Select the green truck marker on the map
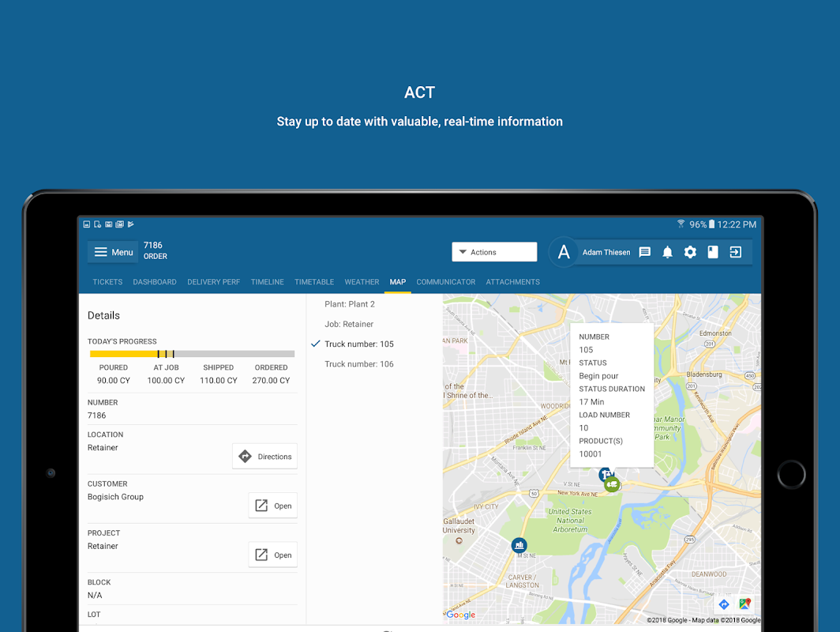Screen dimensions: 840x632 pyautogui.click(x=612, y=484)
